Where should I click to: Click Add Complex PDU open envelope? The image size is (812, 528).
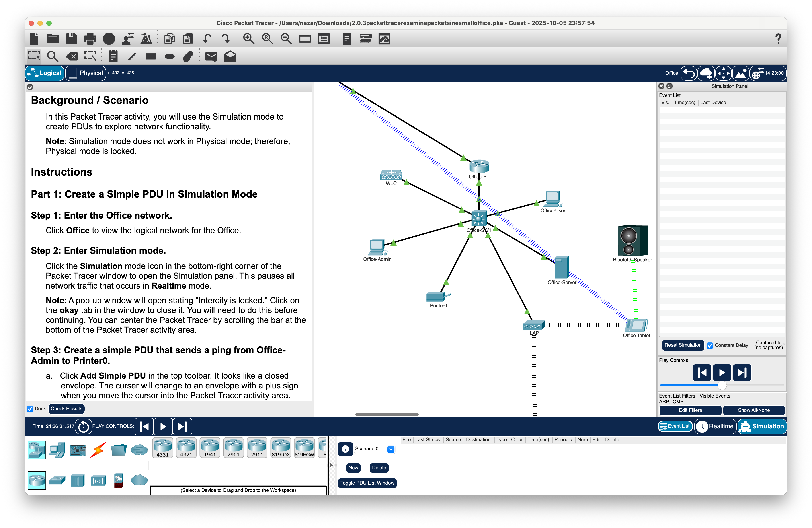(x=230, y=56)
